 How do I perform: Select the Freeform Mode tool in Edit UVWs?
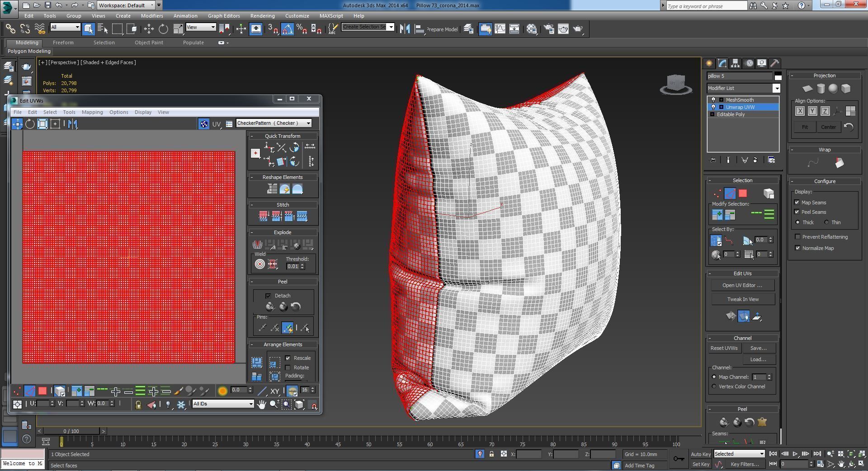(x=55, y=124)
